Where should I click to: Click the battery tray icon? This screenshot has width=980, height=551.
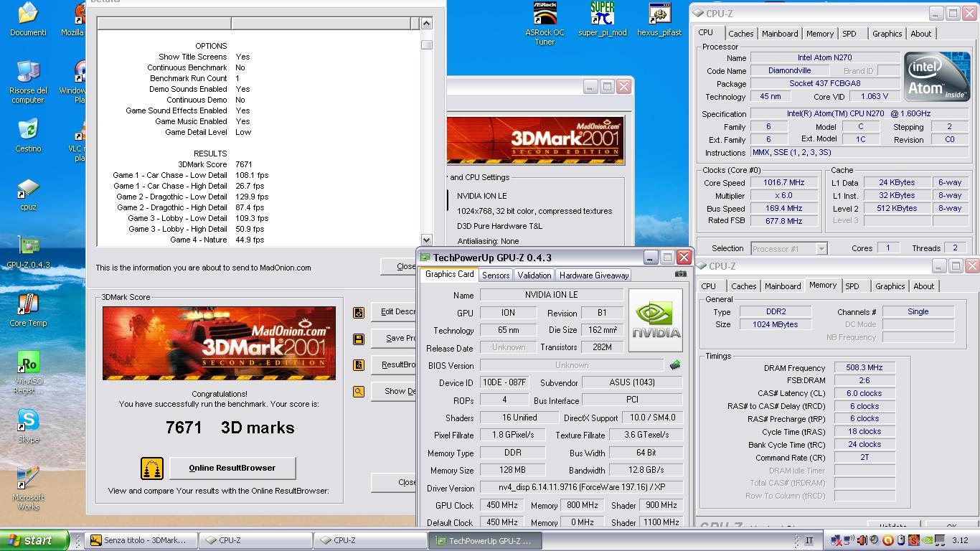pyautogui.click(x=901, y=540)
